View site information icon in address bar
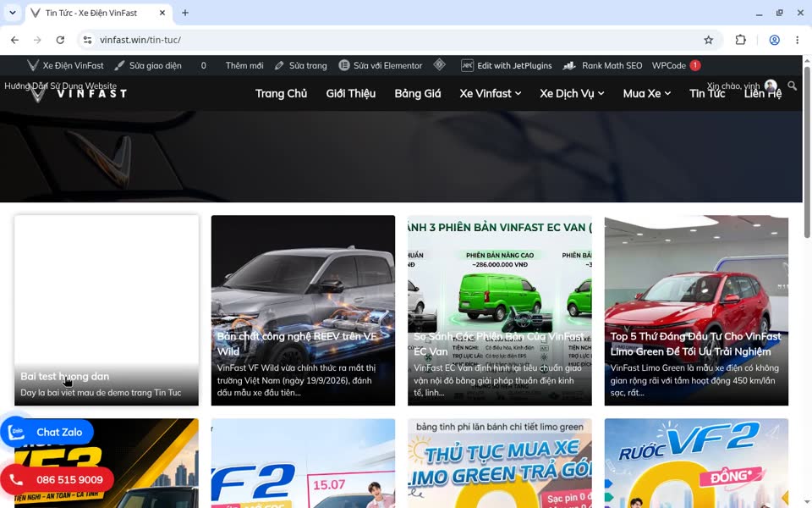 [x=87, y=40]
